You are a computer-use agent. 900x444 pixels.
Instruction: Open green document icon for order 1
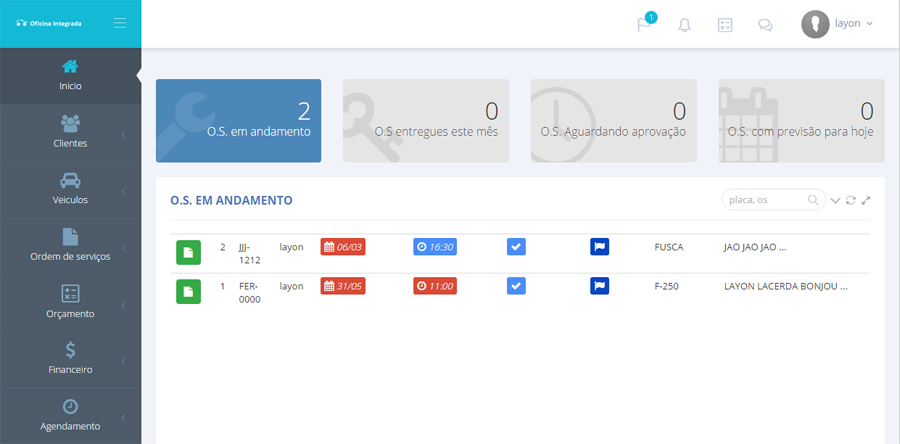point(188,291)
